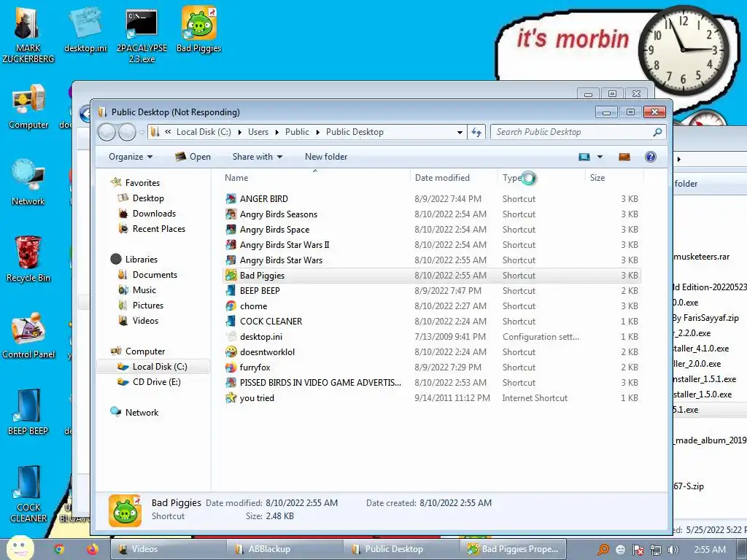The height and width of the screenshot is (560, 747).
Task: Expand the Users breadcrumb arrow
Action: coord(276,132)
